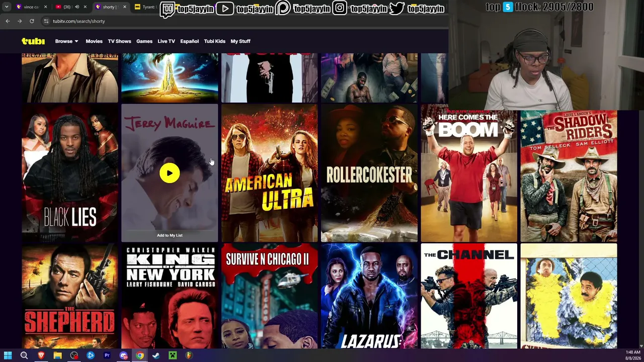Switch to Chrome on the taskbar
This screenshot has height=362, width=644.
pos(140,355)
